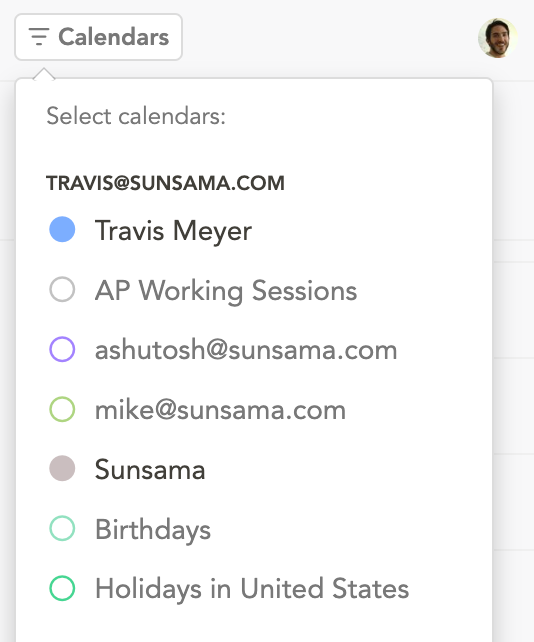Select the Travis Meyer calendar label
Viewport: 534px width, 642px height.
coord(173,231)
